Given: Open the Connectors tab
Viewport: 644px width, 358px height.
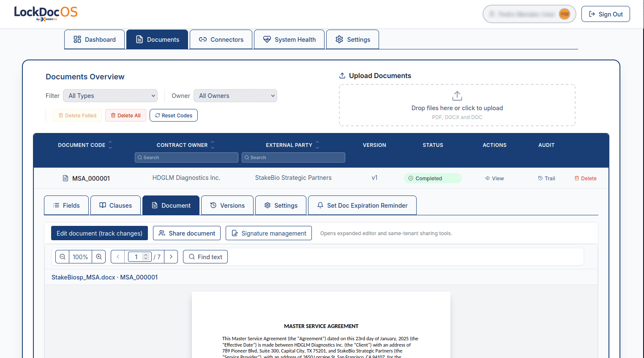Looking at the screenshot, I should [x=221, y=39].
